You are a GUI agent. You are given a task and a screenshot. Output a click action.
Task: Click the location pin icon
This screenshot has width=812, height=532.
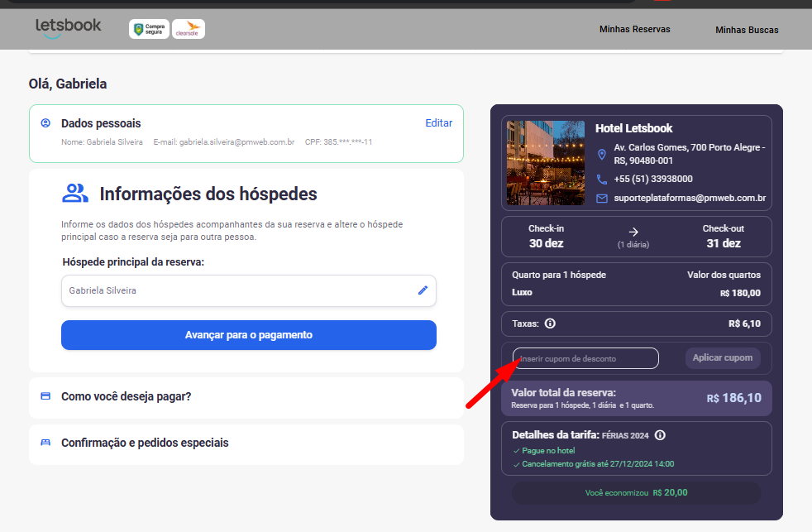pos(601,155)
